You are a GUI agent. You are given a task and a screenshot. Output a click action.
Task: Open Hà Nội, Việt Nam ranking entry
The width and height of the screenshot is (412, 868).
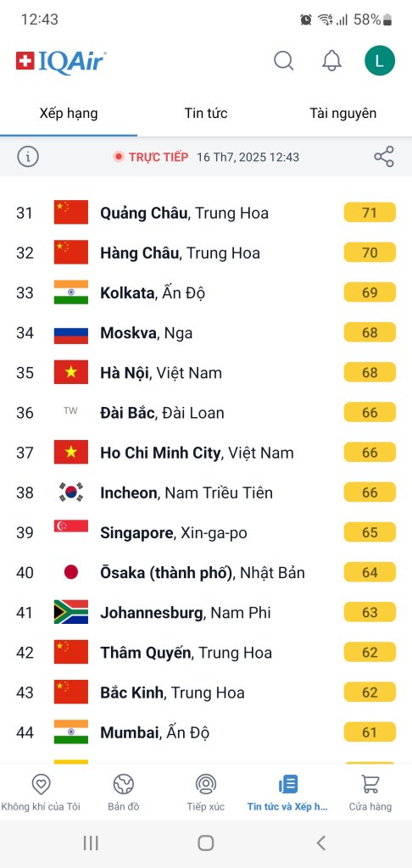click(206, 373)
